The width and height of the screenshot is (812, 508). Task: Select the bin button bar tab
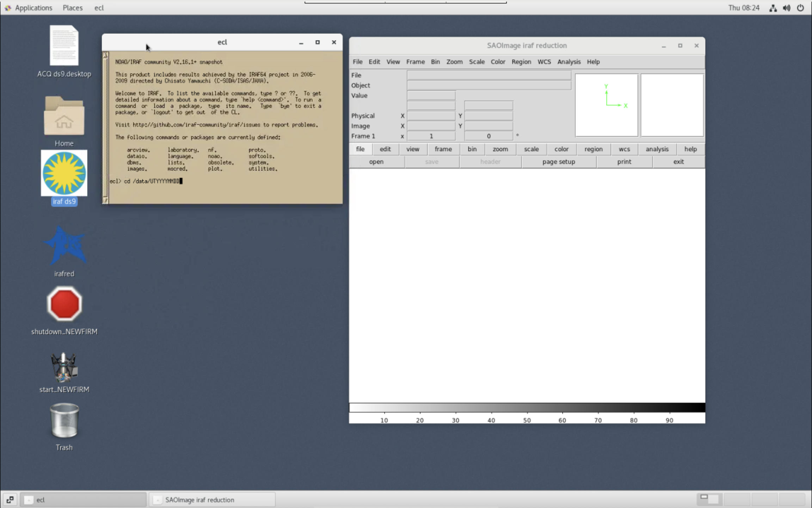(x=472, y=149)
